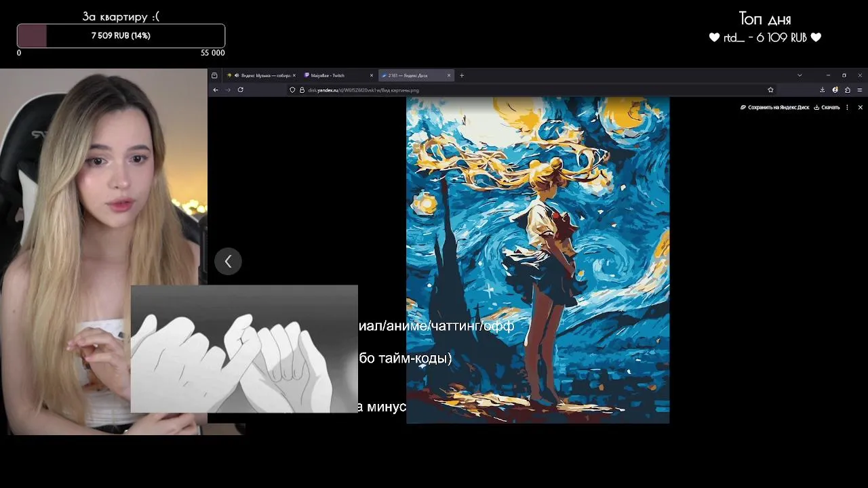The height and width of the screenshot is (488, 868).
Task: Click the site padlock icon
Action: point(302,89)
